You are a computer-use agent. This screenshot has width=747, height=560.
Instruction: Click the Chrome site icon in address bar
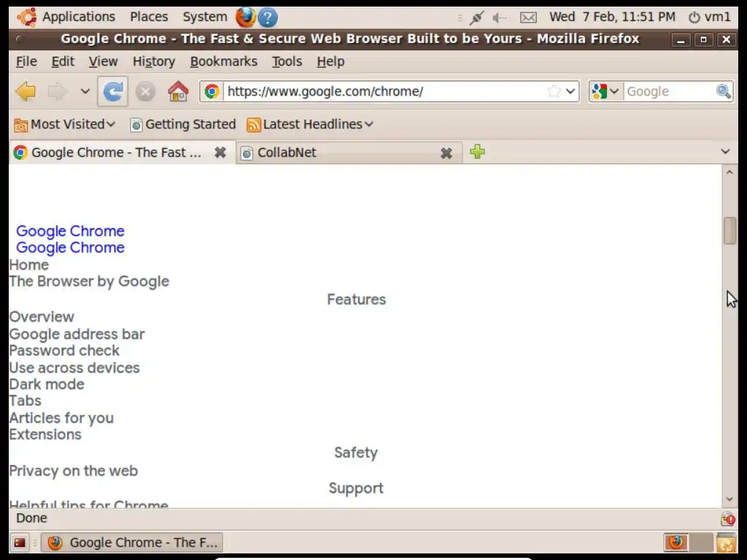(212, 91)
